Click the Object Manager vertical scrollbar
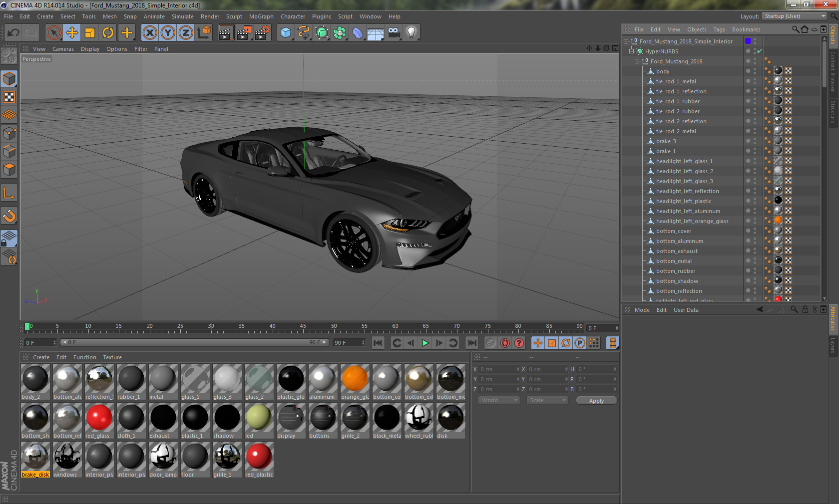Viewport: 839px width, 504px height. coord(824,168)
